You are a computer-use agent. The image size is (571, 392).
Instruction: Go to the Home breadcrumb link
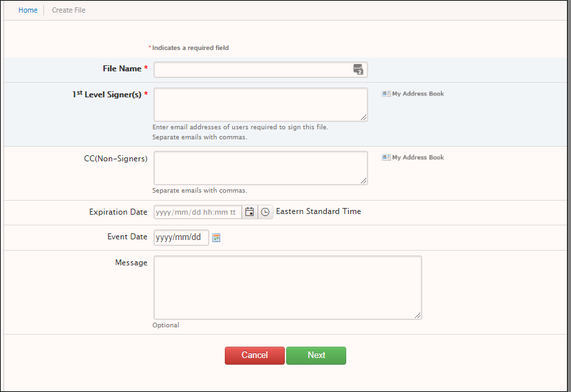(x=28, y=10)
